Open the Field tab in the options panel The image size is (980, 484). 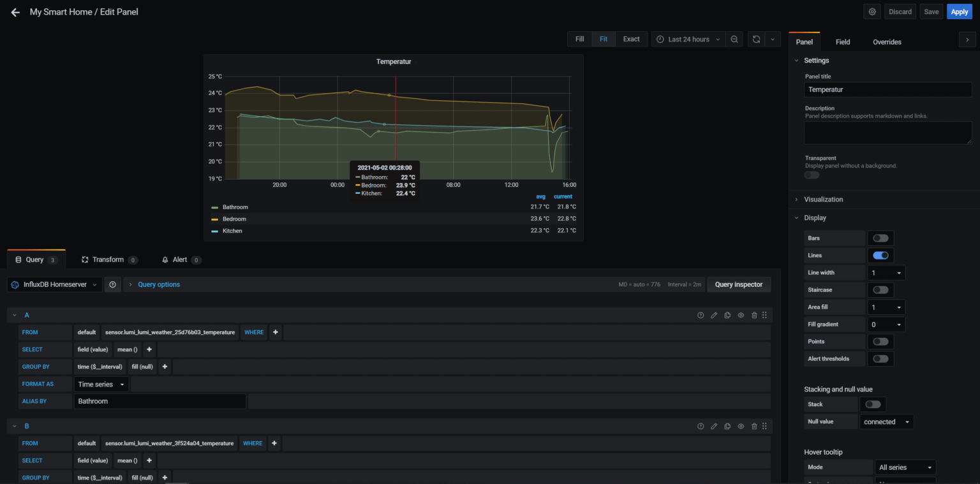point(842,41)
